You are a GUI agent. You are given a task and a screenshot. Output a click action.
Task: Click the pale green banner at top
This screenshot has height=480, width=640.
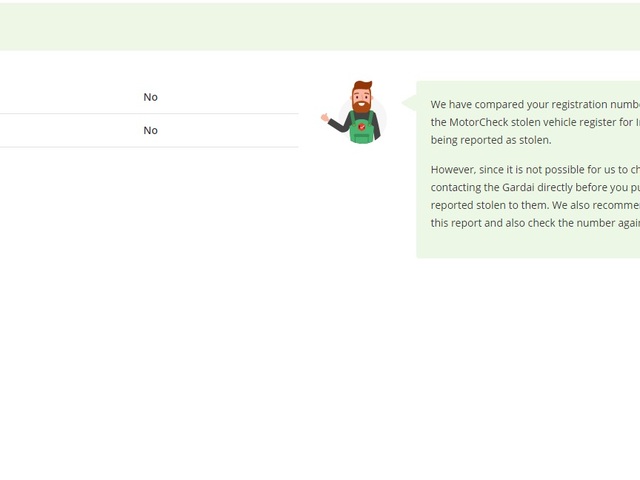[x=320, y=26]
